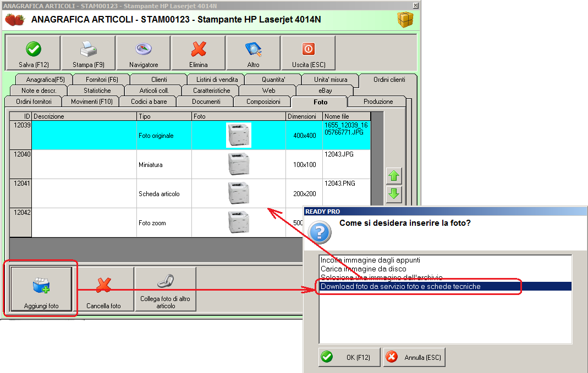Open the Composizioni tab
Screen dimensions: 588x373
click(x=263, y=102)
